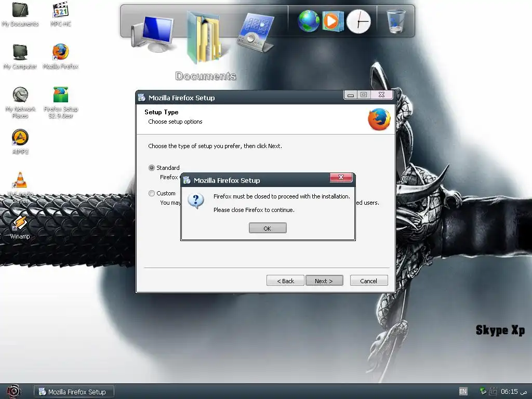Select the Winamp desktop shortcut
532x399 pixels.
coord(20,228)
